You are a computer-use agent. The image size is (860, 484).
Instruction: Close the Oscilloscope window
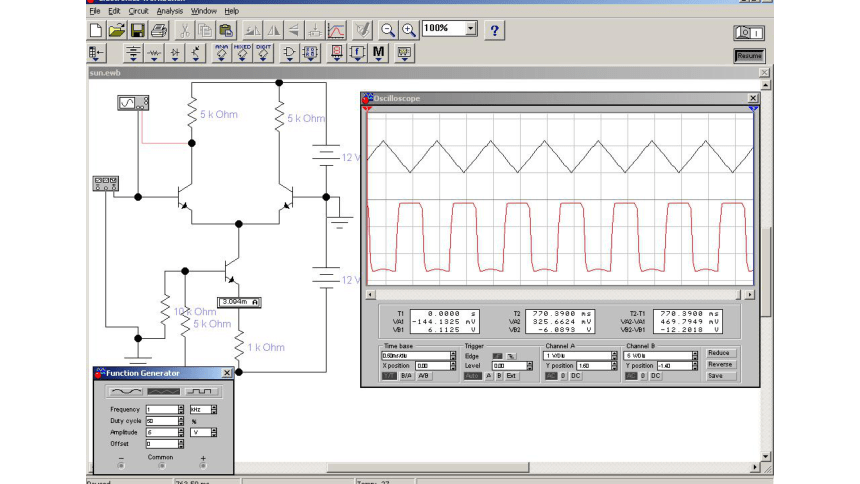(752, 98)
